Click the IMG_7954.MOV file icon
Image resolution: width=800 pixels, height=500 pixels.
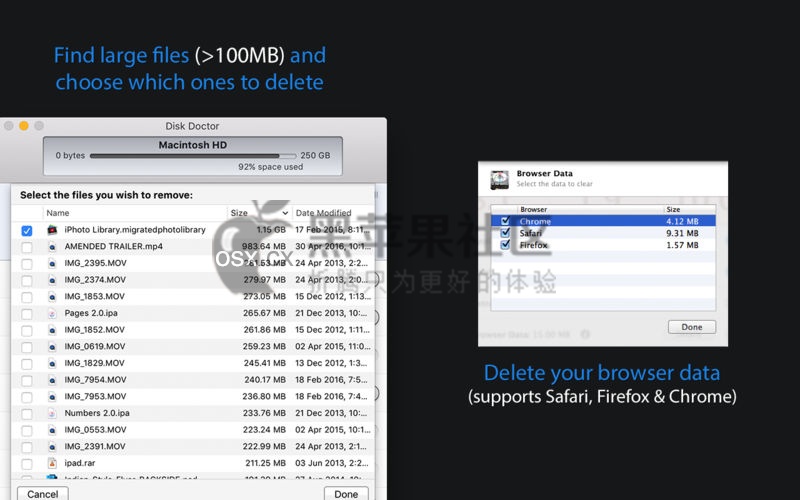click(52, 380)
